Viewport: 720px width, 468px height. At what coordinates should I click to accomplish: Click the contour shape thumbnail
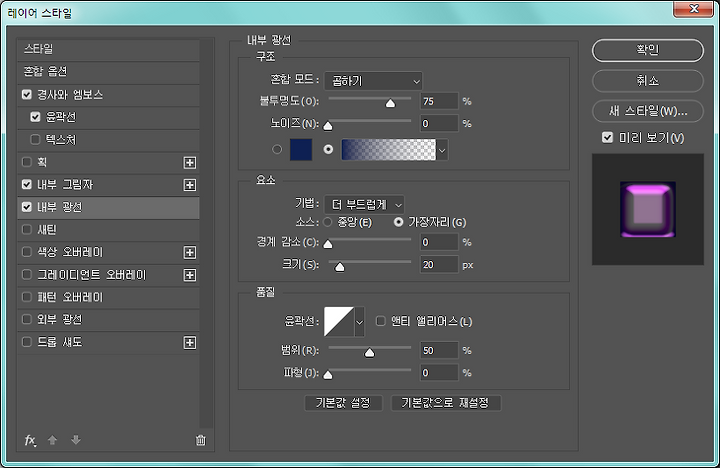pyautogui.click(x=339, y=322)
